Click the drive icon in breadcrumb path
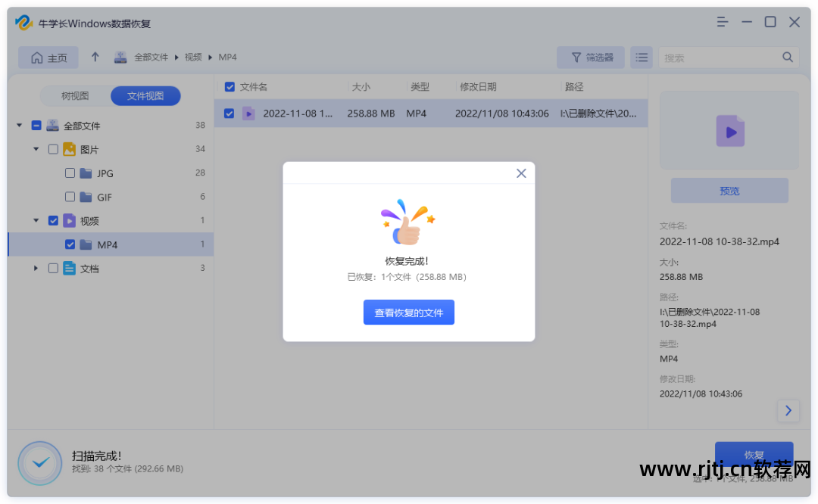 [120, 58]
